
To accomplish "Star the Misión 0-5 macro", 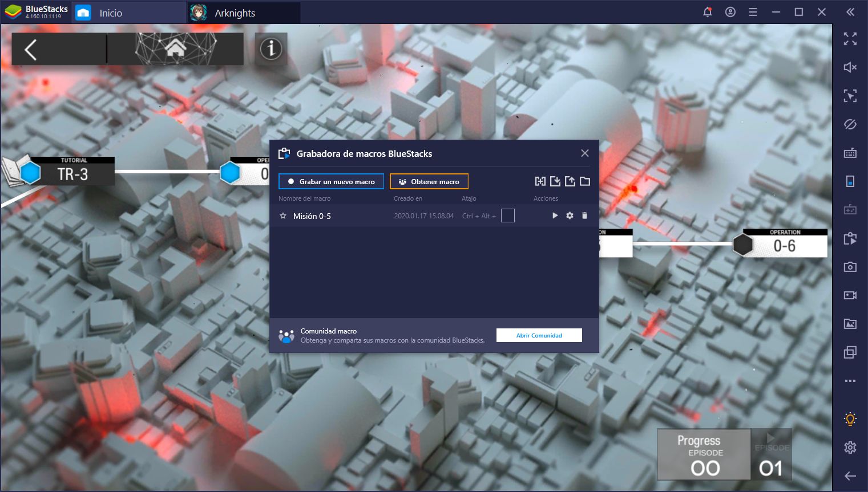I will click(283, 216).
